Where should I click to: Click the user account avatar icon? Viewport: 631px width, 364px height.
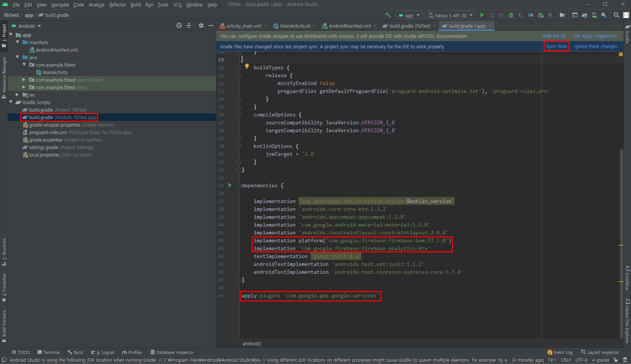626,15
